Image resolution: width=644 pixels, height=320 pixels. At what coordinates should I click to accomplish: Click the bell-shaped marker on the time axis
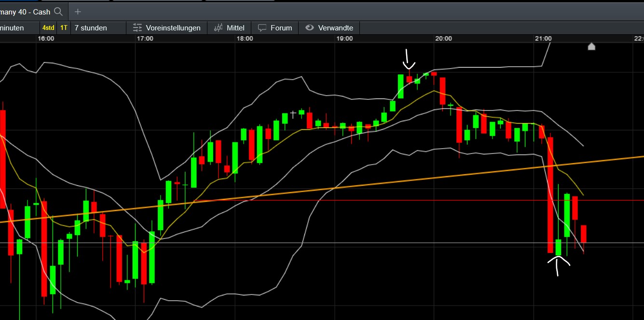[591, 46]
